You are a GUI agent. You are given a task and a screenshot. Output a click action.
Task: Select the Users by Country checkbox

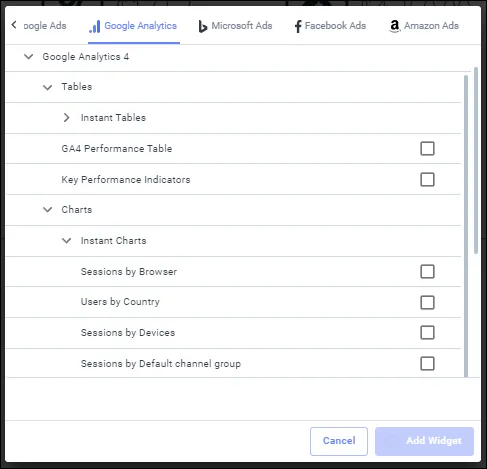pyautogui.click(x=427, y=302)
